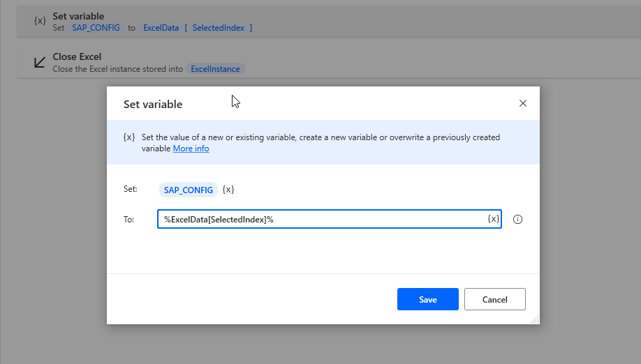Viewport: 641px width, 364px height.
Task: Select the SAP_CONFIG variable chip in dialog
Action: pos(188,190)
